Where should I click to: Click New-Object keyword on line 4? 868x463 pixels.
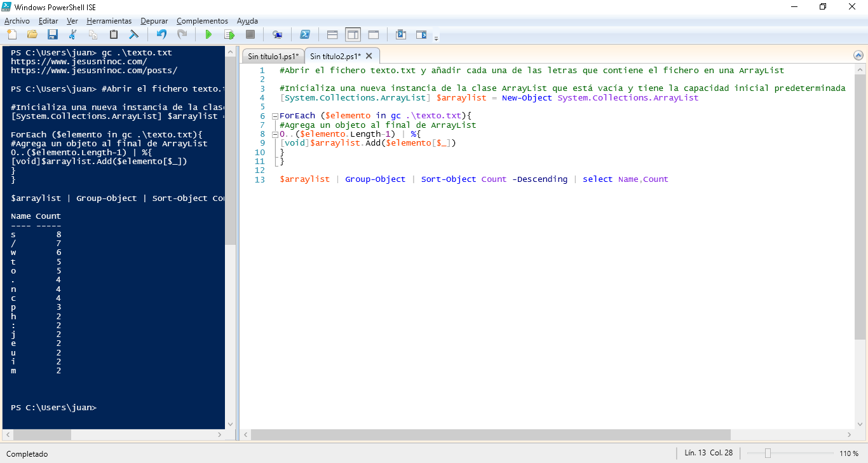[x=527, y=98]
